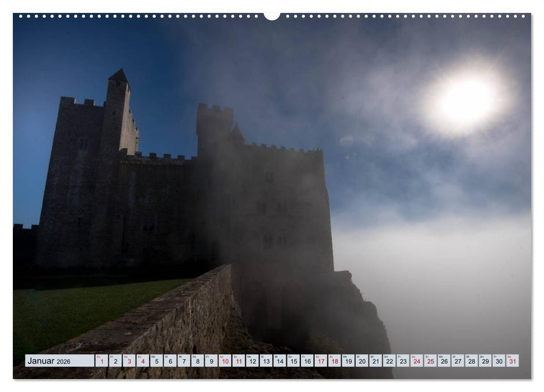This screenshot has width=544, height=392.
Task: Open the date 12 cell
Action: point(252,361)
